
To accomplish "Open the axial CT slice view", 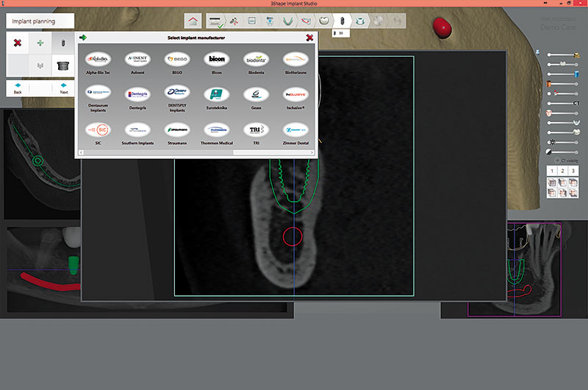I will [42, 163].
